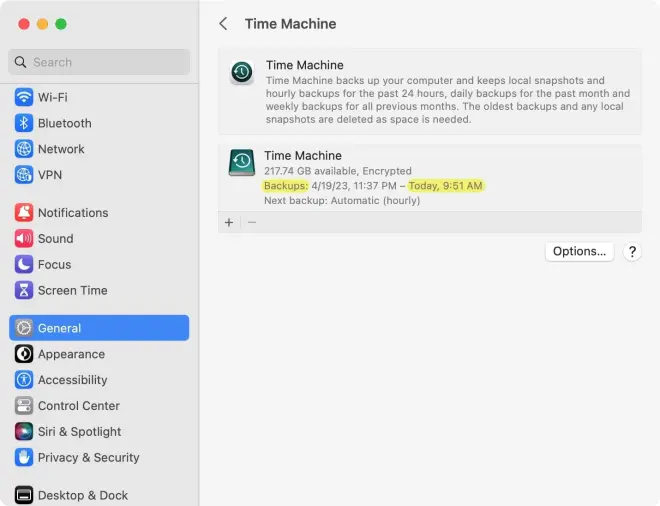This screenshot has width=660, height=506.
Task: Click '217.74 GB available, Encrypted' text
Action: point(338,171)
